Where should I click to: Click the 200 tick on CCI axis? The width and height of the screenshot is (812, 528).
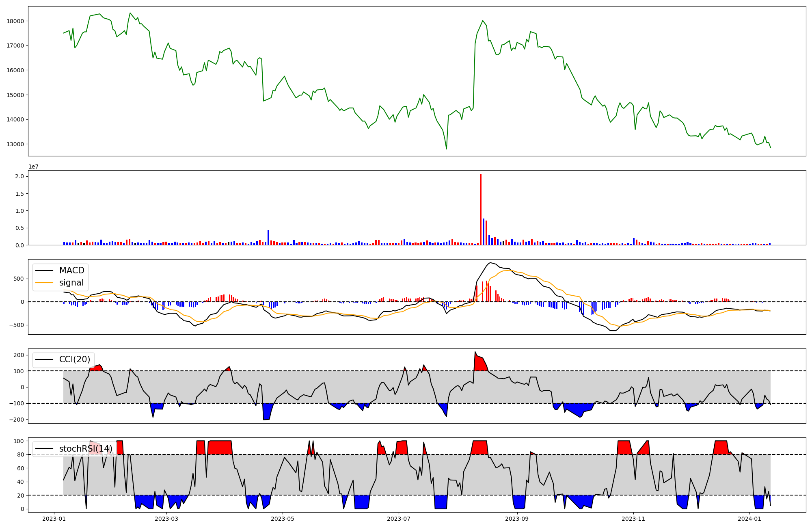click(x=19, y=355)
